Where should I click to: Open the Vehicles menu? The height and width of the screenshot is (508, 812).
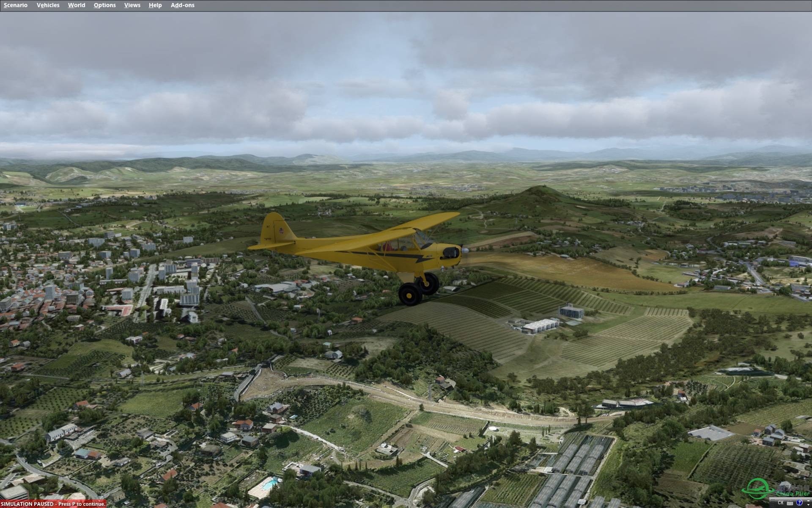[x=48, y=5]
